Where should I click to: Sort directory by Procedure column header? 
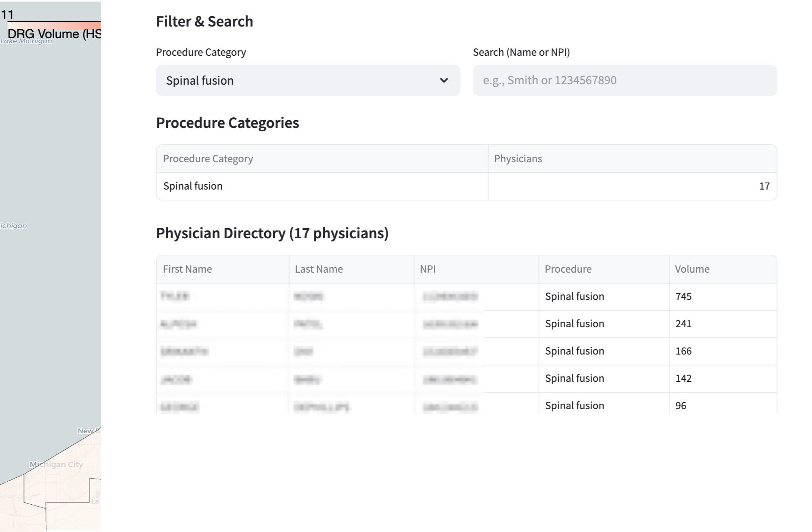coord(568,269)
